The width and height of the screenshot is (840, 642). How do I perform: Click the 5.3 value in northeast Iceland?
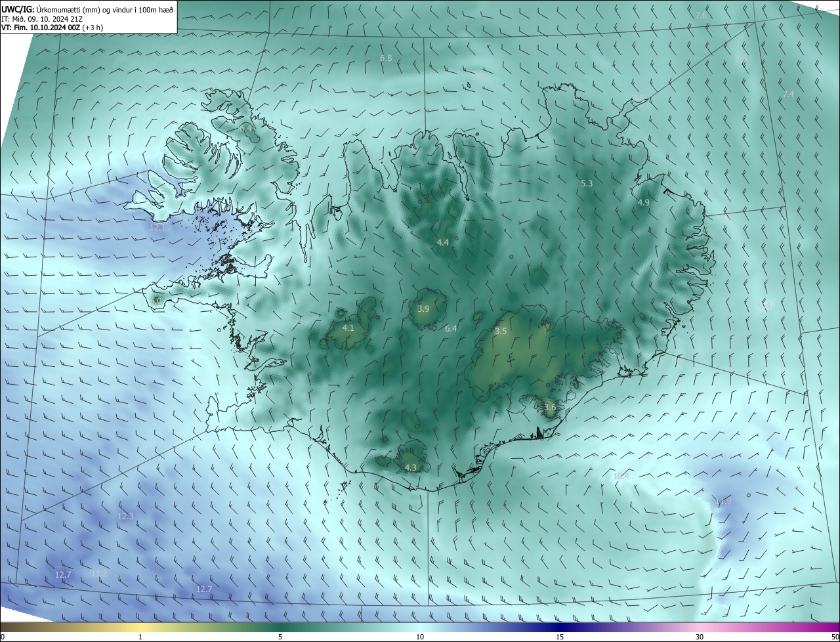pyautogui.click(x=587, y=184)
